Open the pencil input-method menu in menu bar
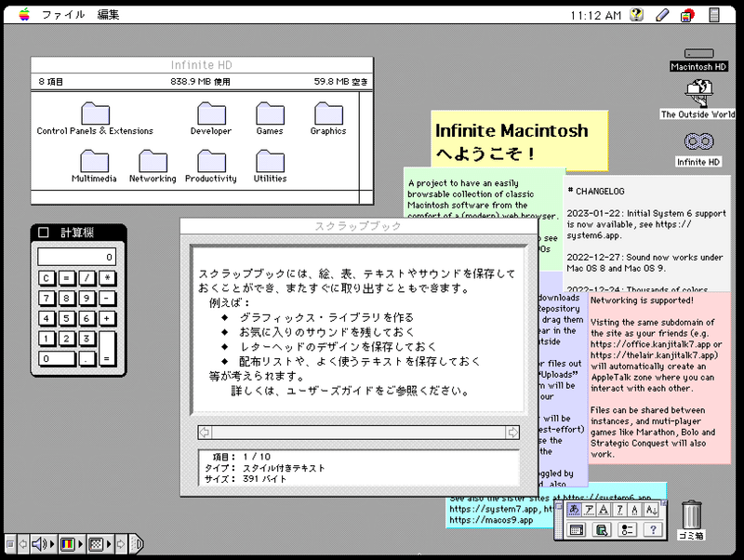This screenshot has width=744, height=560. (662, 15)
